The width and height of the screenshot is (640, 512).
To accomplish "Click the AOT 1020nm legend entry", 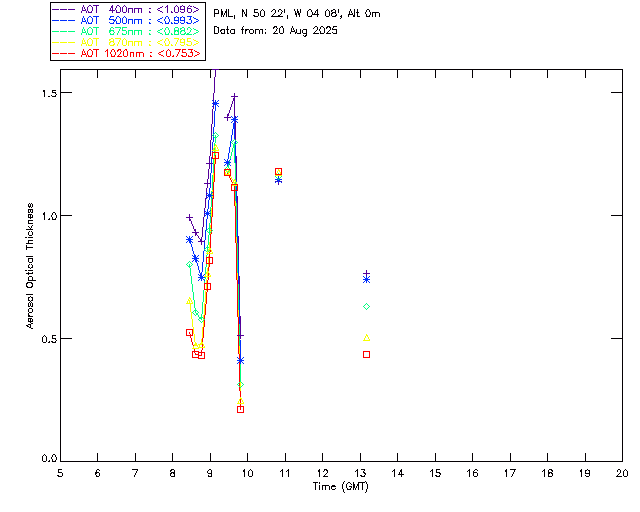I will click(127, 53).
